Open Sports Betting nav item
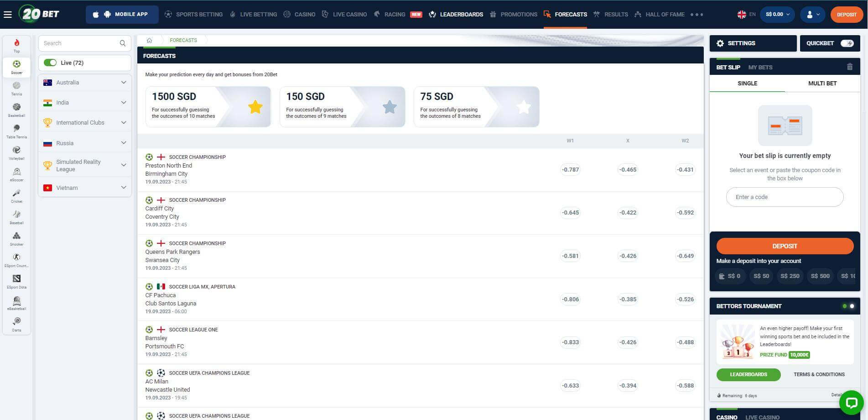This screenshot has width=868, height=420. [194, 15]
